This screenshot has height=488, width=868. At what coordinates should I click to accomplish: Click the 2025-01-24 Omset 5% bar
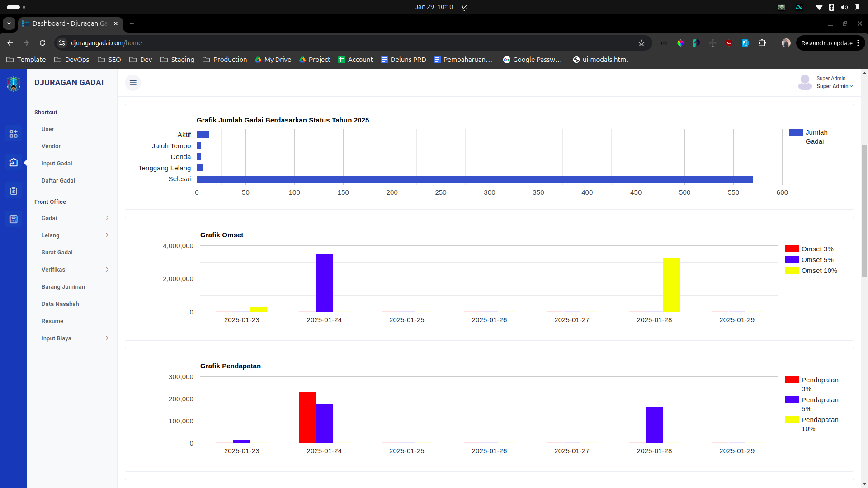[x=324, y=283]
